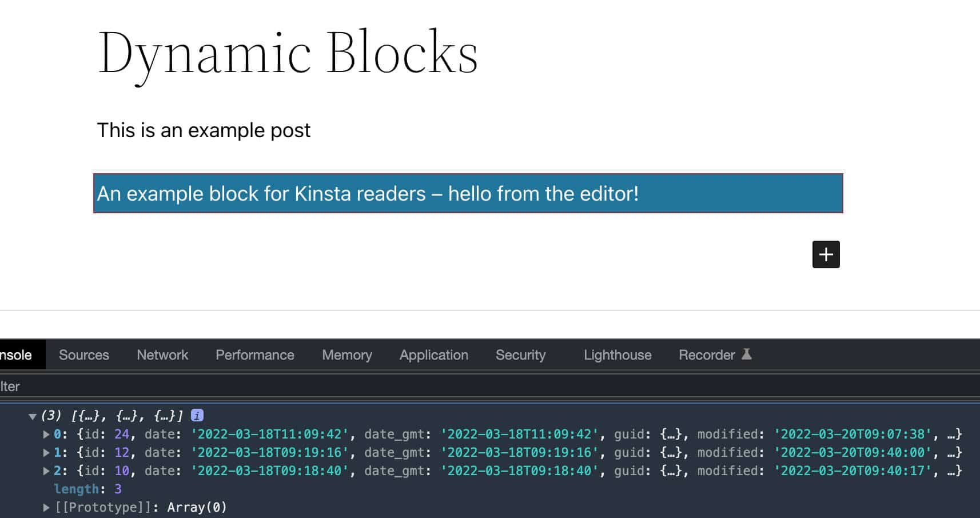980x518 pixels.
Task: Click the flask icon next to Recorder
Action: 747,354
